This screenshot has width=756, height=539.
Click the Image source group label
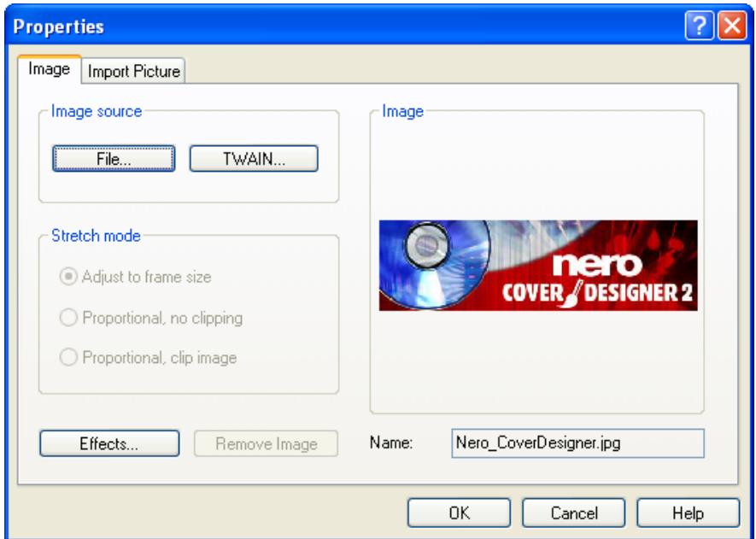tap(97, 111)
